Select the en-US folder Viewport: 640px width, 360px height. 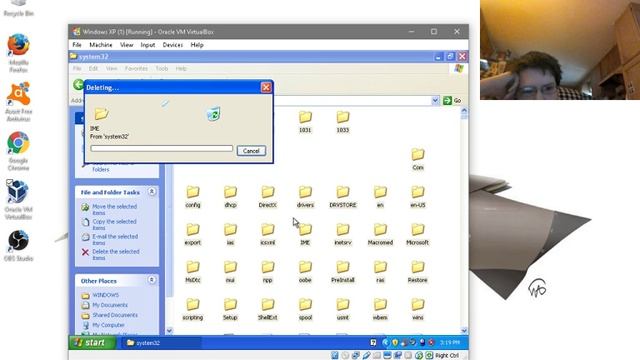(418, 196)
